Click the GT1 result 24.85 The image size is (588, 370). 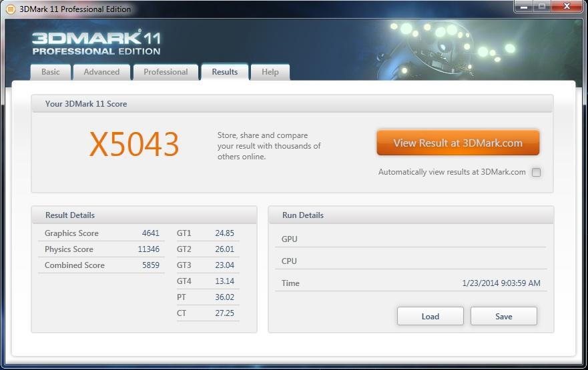tap(225, 233)
